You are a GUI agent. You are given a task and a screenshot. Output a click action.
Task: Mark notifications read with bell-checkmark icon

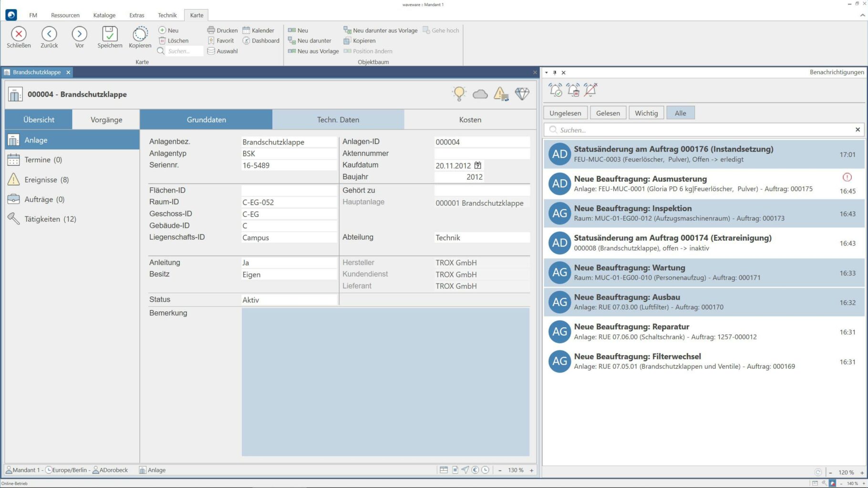[556, 90]
